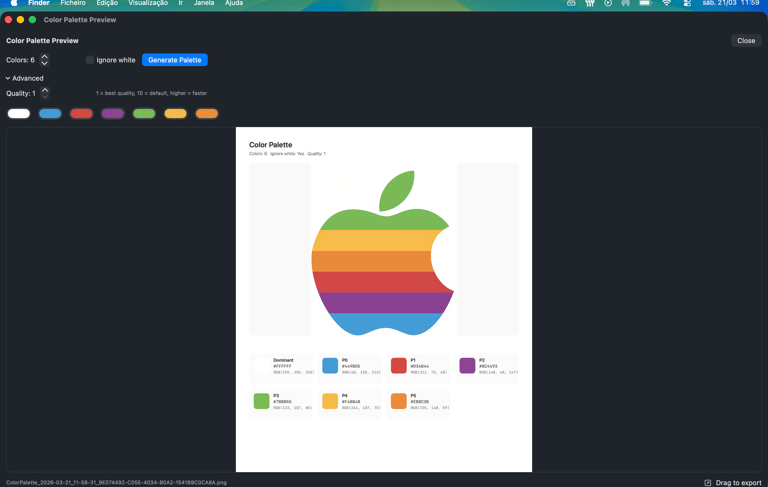The image size is (768, 487).
Task: Toggle the Ignore white checkbox
Action: 90,60
